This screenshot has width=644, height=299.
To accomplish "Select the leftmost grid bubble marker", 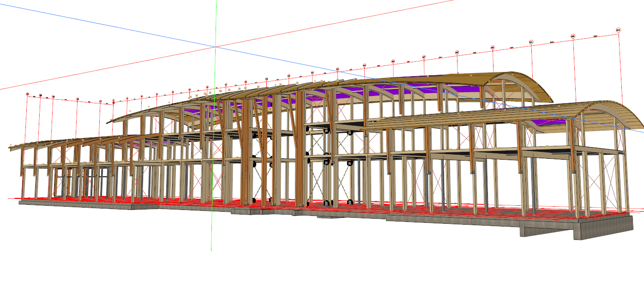I will point(27,95).
